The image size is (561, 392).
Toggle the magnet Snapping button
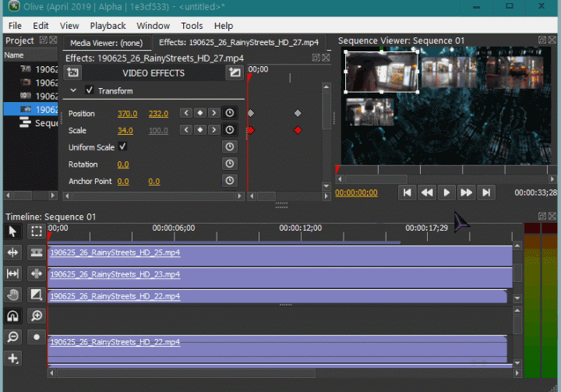pos(12,316)
